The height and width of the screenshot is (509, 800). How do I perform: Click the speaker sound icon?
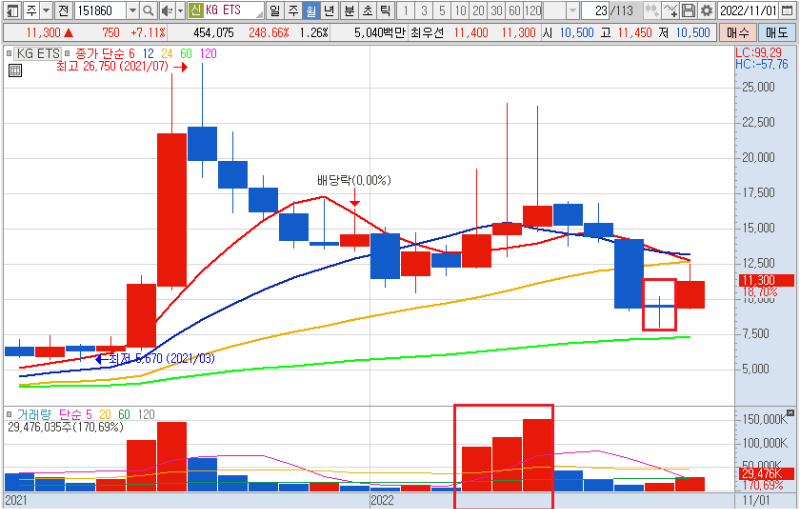pos(166,10)
